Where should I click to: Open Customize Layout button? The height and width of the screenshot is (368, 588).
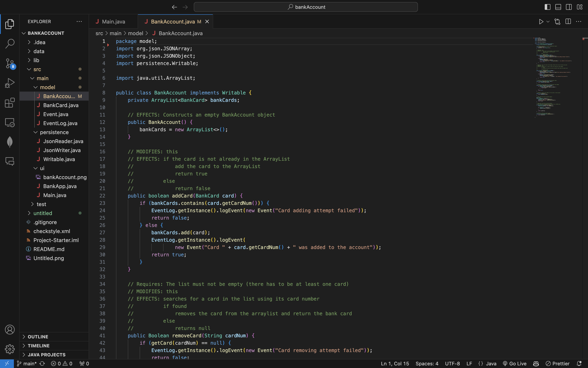tap(579, 7)
